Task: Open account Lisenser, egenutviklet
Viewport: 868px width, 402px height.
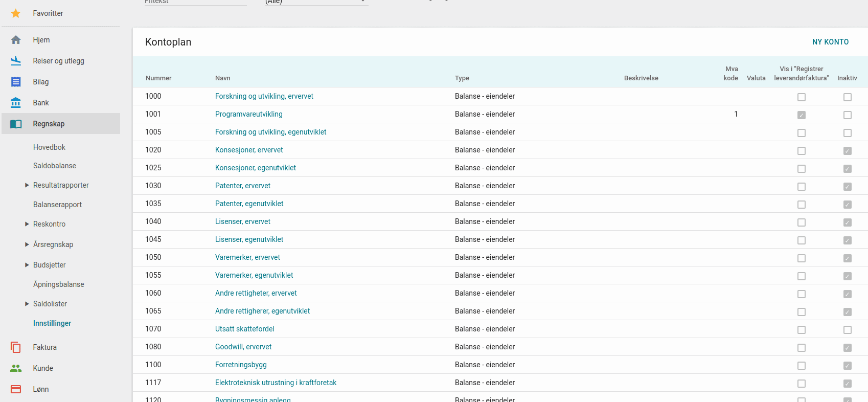Action: (249, 239)
